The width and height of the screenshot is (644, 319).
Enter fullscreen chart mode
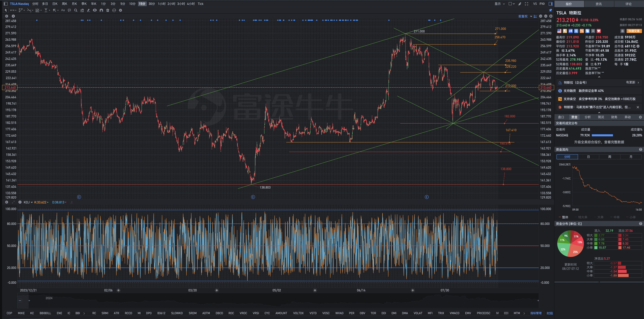pyautogui.click(x=527, y=4)
